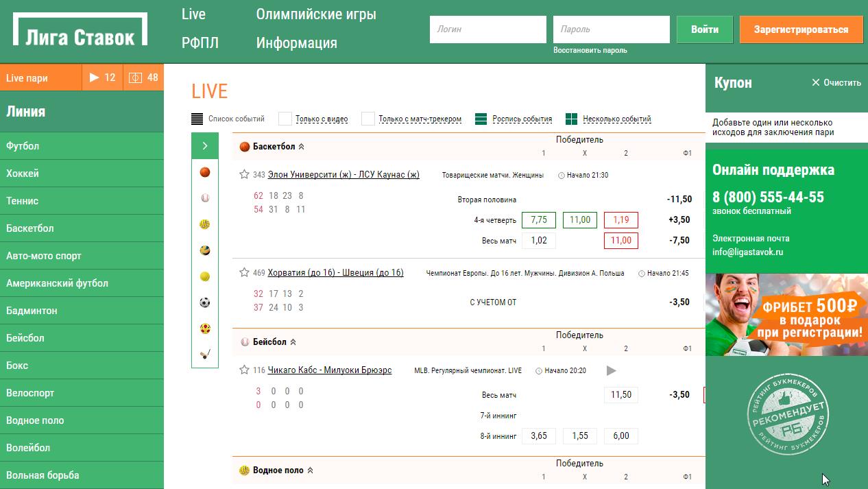868x489 pixels.
Task: Select the water polo icon in the sport strip
Action: coord(205,224)
